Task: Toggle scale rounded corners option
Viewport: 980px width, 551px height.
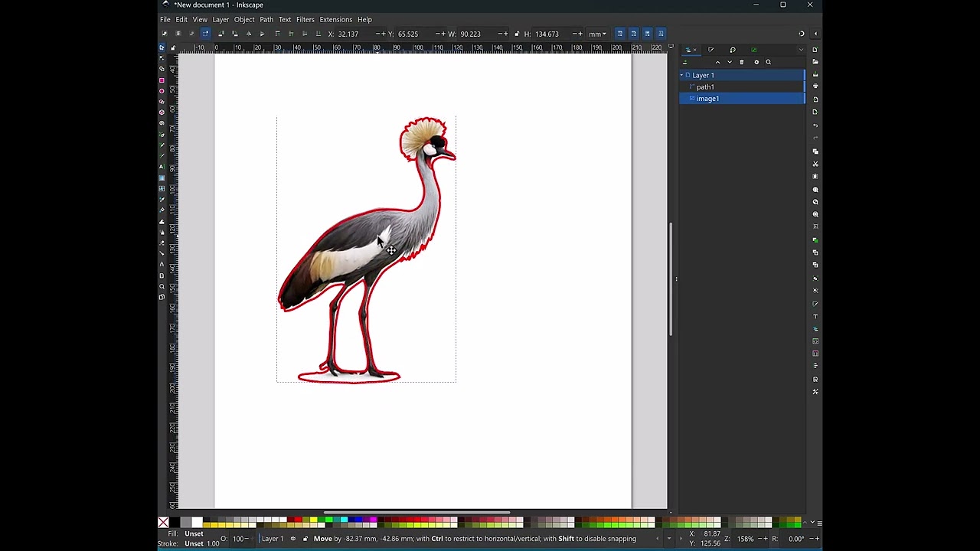Action: (633, 34)
